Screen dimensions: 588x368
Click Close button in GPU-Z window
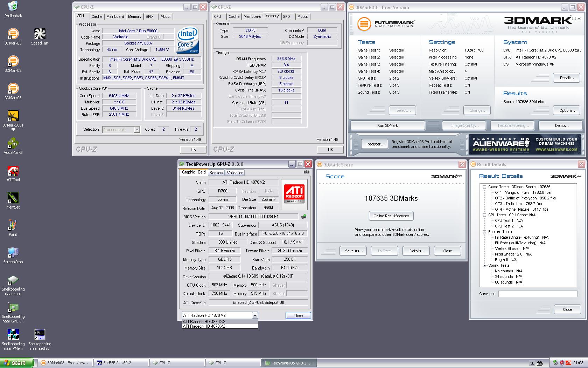click(298, 316)
